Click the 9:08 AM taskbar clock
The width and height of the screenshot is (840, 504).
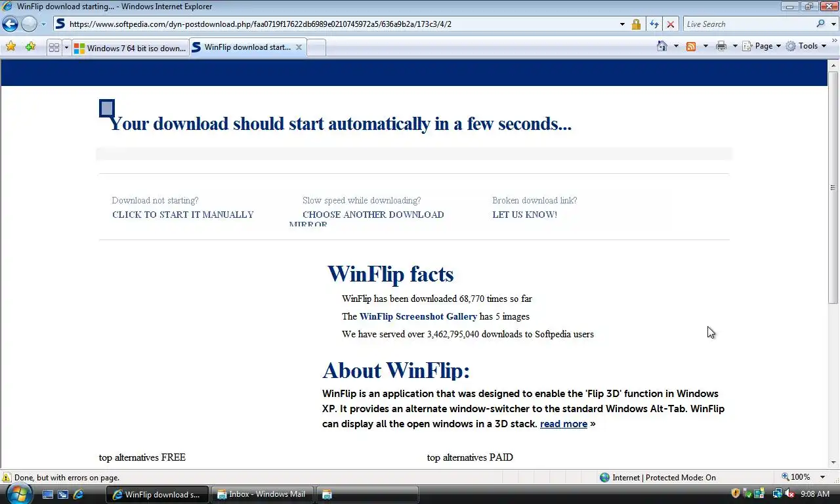coord(815,494)
